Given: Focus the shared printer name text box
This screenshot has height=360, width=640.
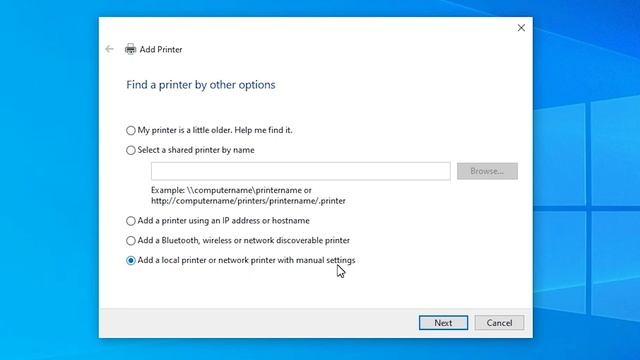Looking at the screenshot, I should point(301,171).
